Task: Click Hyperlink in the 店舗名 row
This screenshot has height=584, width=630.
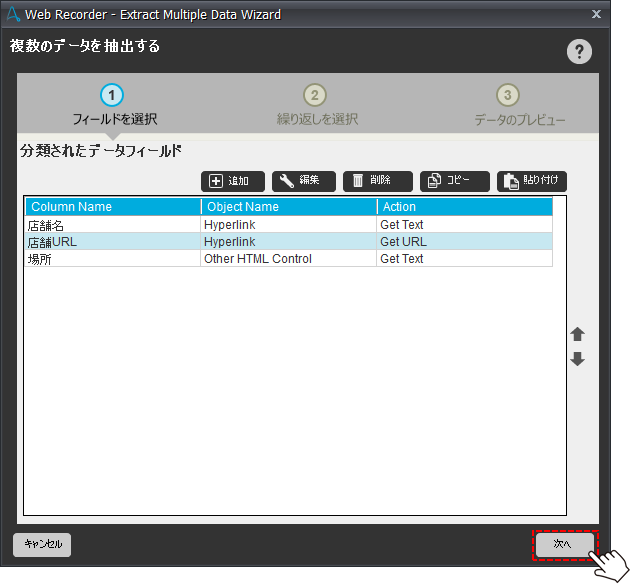Action: click(x=288, y=225)
